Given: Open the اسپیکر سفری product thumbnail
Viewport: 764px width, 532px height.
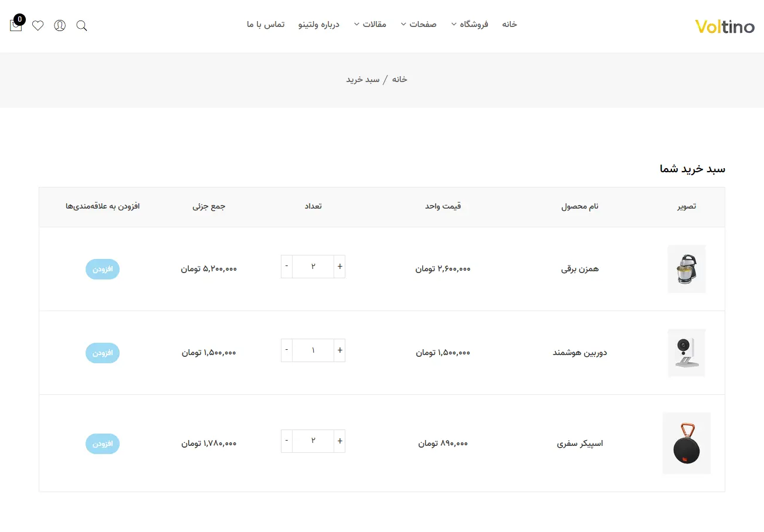Looking at the screenshot, I should coord(687,444).
